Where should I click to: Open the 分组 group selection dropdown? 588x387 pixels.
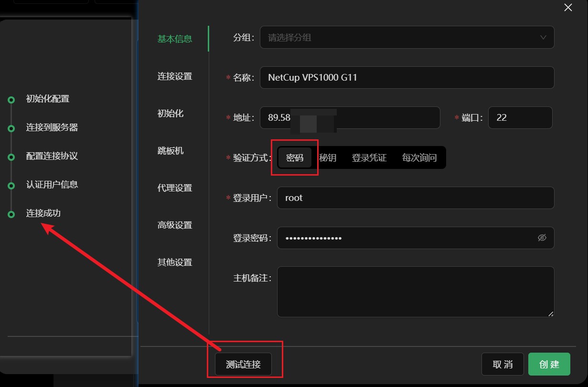tap(406, 37)
